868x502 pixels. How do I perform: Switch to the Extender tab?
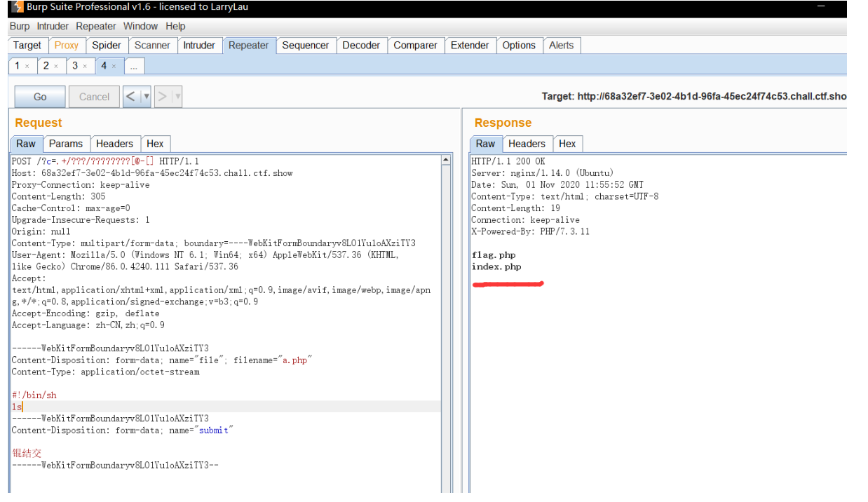pos(470,45)
